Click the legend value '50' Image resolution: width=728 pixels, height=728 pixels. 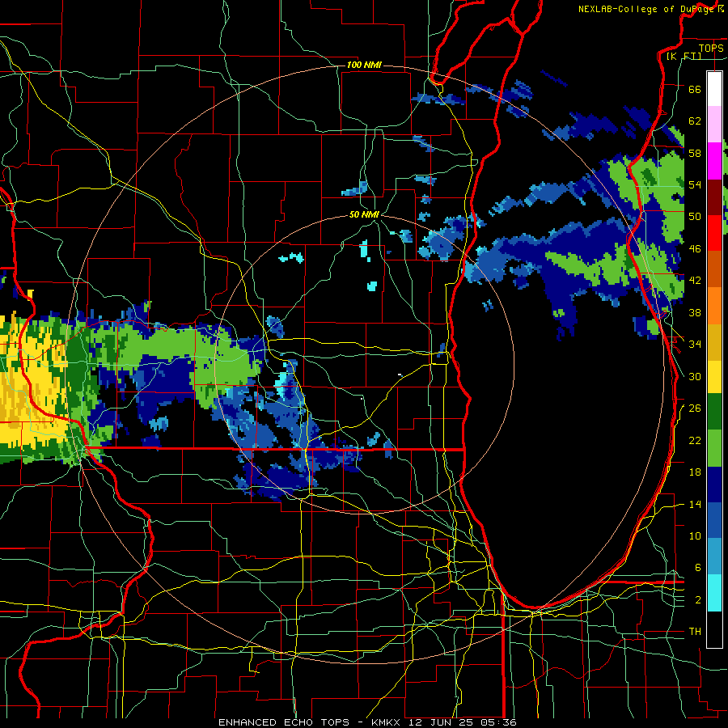click(x=695, y=216)
